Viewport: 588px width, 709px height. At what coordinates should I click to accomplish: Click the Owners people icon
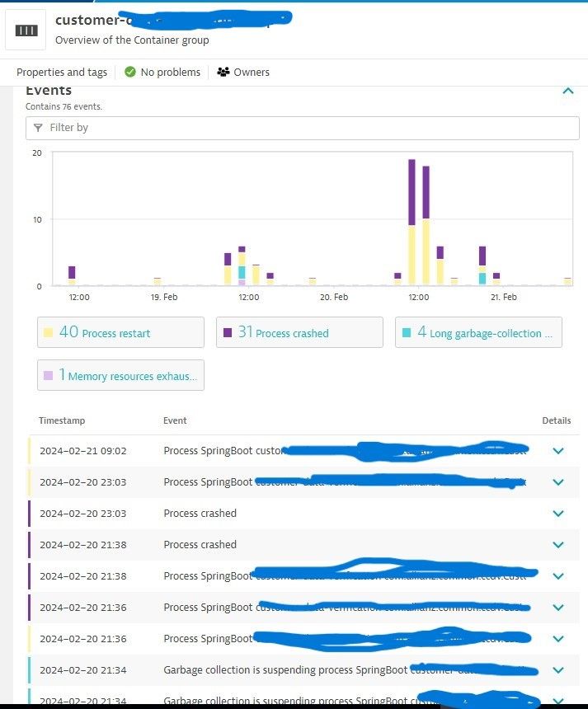pos(223,73)
